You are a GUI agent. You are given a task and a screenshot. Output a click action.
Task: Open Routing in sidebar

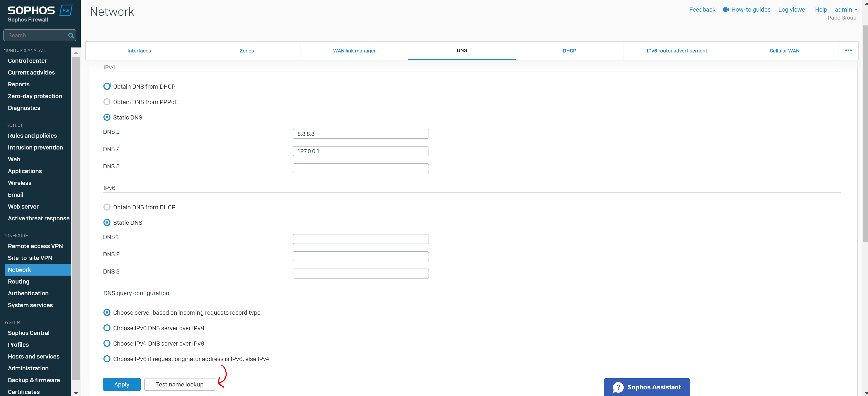click(x=19, y=281)
